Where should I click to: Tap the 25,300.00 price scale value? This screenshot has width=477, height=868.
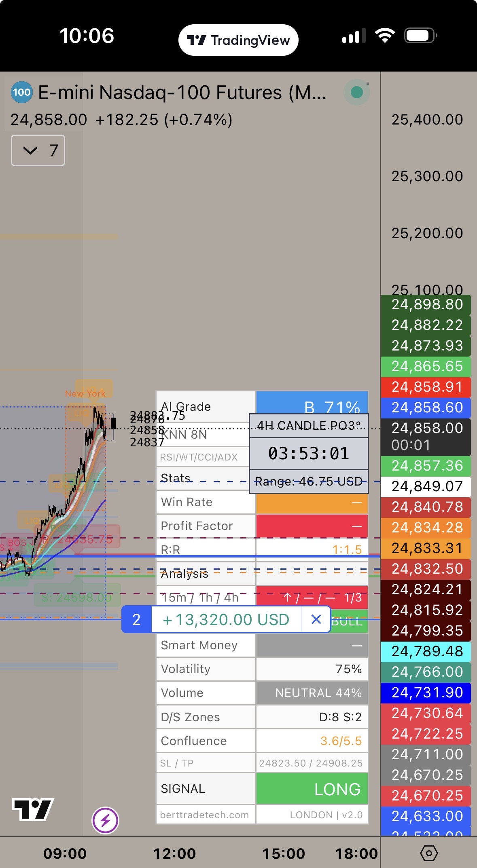point(427,176)
